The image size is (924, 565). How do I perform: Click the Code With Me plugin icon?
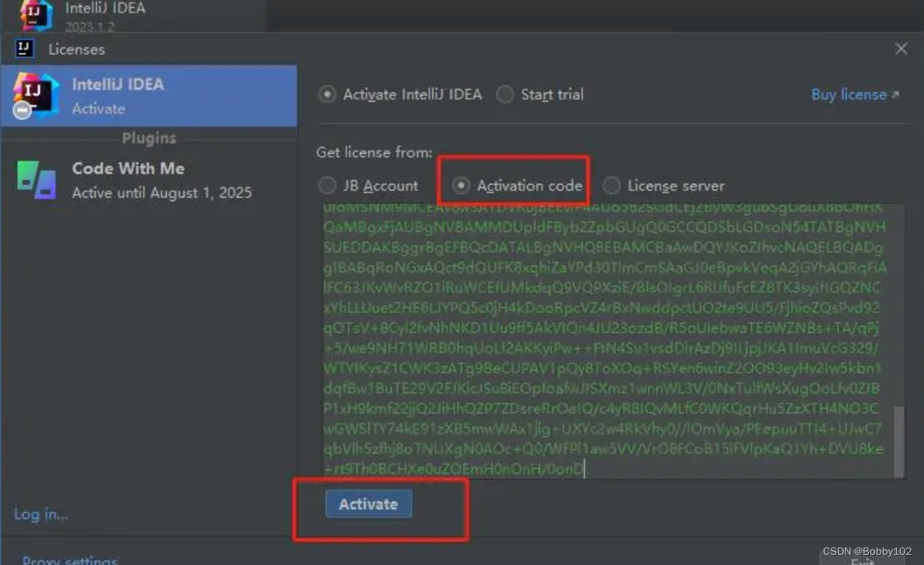pos(36,180)
